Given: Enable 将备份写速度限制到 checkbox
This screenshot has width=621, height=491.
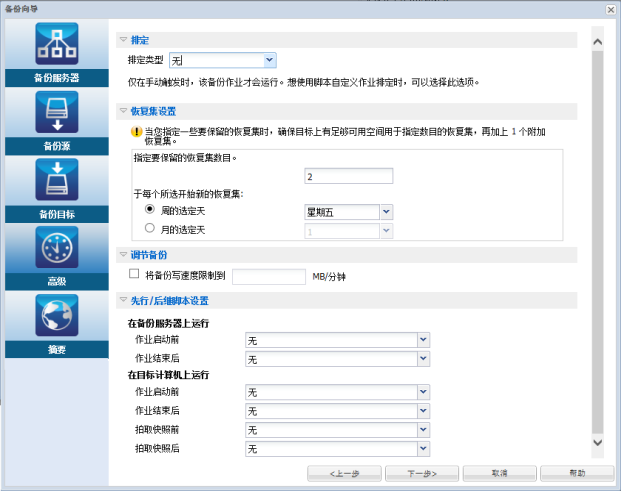Looking at the screenshot, I should (x=135, y=274).
